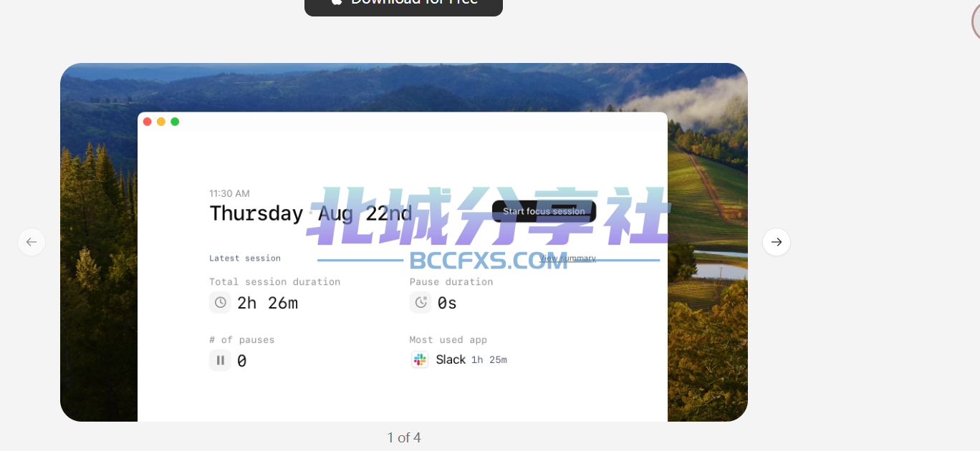980x451 pixels.
Task: Go to the next carousel slide arrow
Action: [x=777, y=242]
